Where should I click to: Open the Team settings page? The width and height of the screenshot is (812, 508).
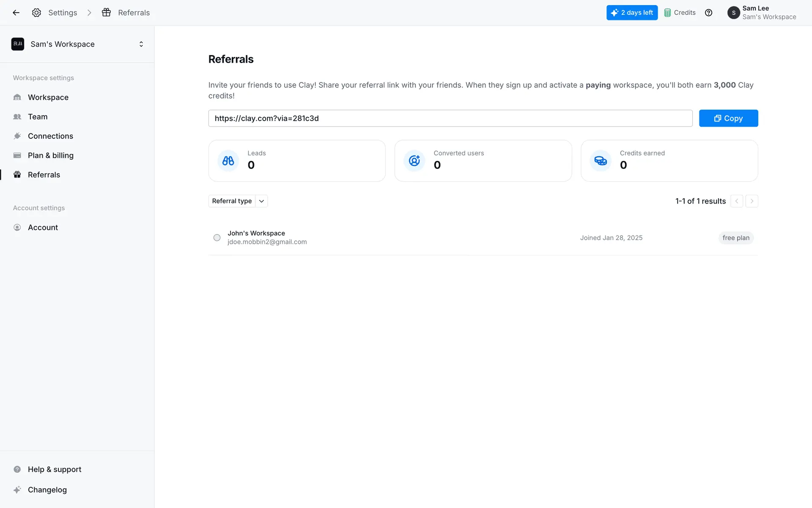(38, 117)
